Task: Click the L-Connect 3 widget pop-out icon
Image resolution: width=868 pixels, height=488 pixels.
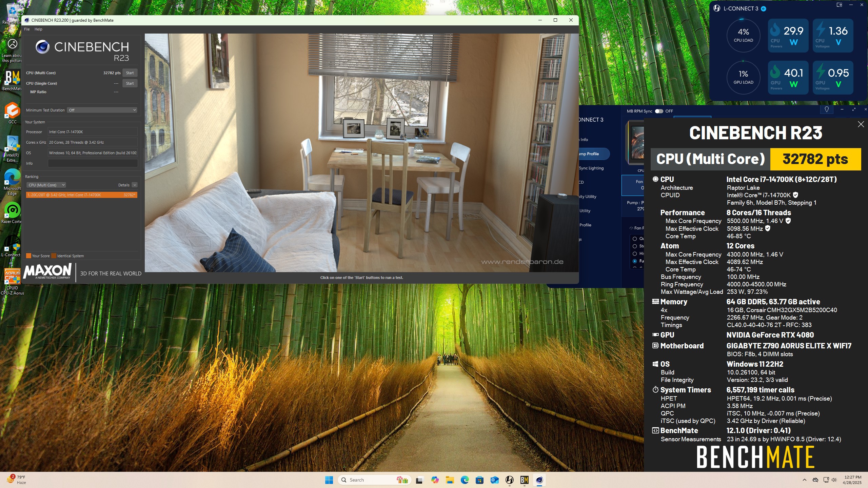Action: (x=839, y=5)
